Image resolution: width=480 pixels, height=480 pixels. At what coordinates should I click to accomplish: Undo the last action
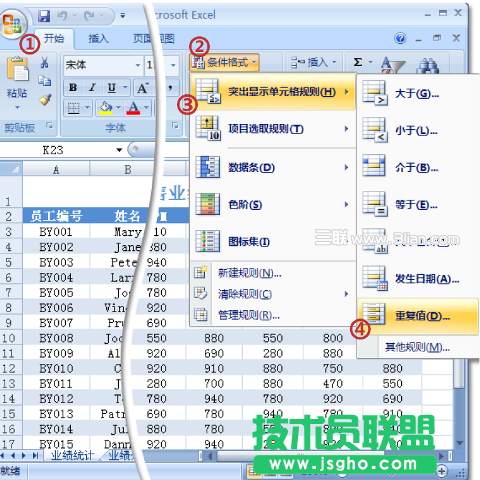coord(62,15)
